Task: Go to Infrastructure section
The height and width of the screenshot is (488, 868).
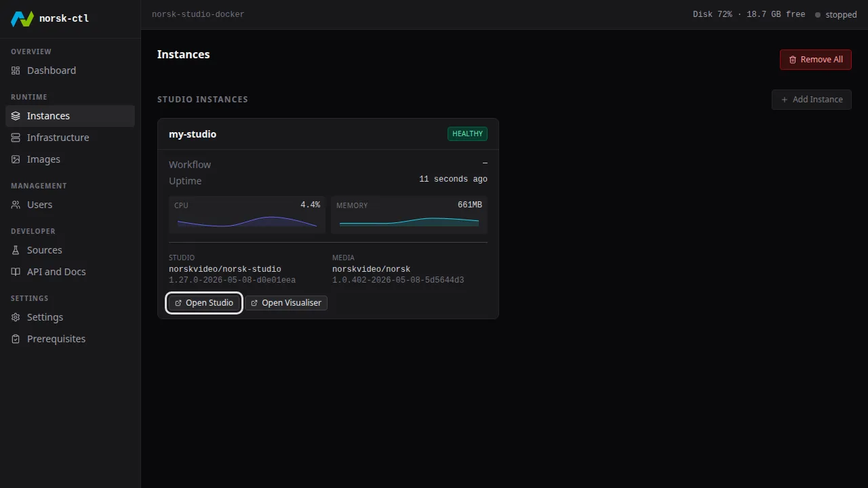Action: coord(71,138)
